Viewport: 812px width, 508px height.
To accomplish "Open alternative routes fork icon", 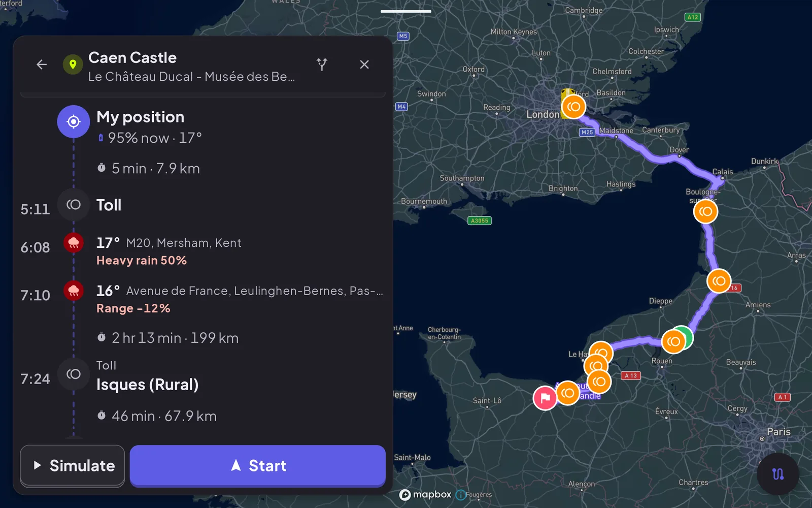I will click(322, 65).
